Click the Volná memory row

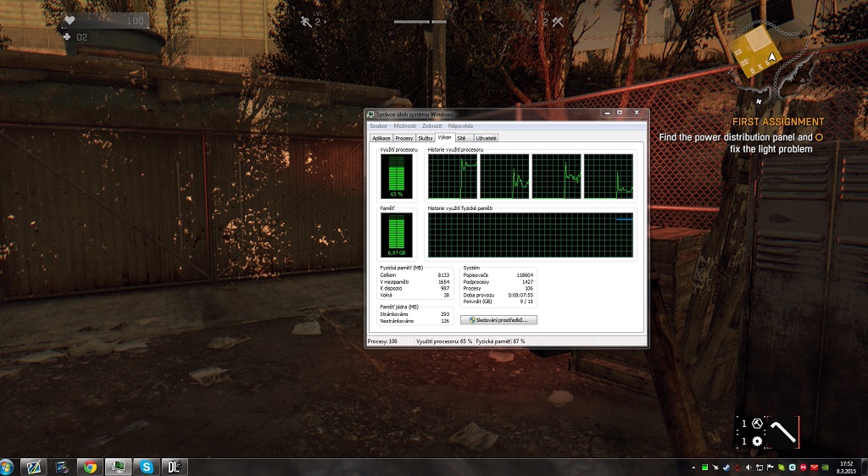click(415, 296)
